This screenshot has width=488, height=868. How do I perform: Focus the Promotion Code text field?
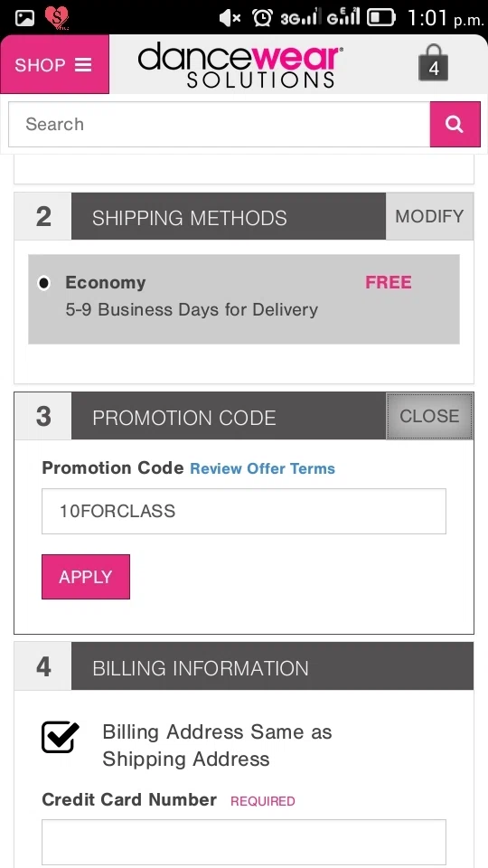tap(244, 511)
